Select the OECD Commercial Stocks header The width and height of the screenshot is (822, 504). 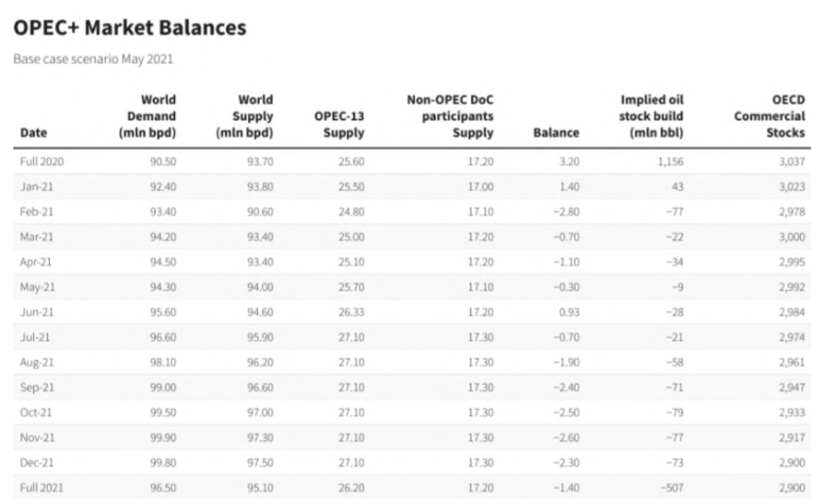[770, 116]
